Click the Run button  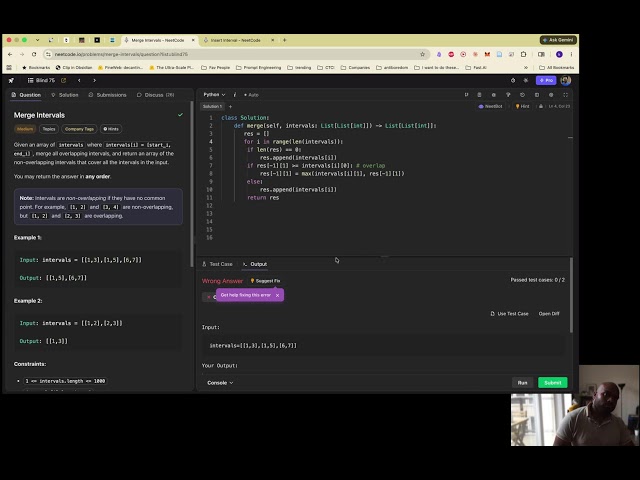(522, 383)
